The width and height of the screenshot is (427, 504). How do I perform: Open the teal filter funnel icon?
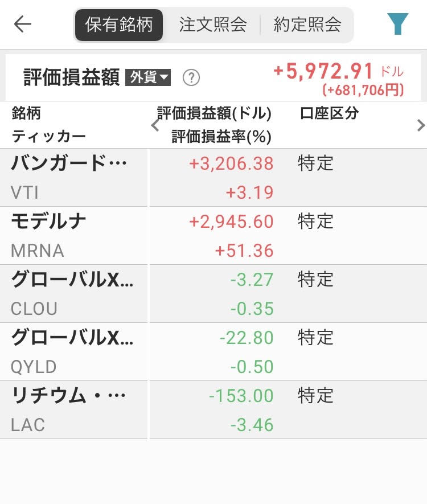pyautogui.click(x=397, y=24)
